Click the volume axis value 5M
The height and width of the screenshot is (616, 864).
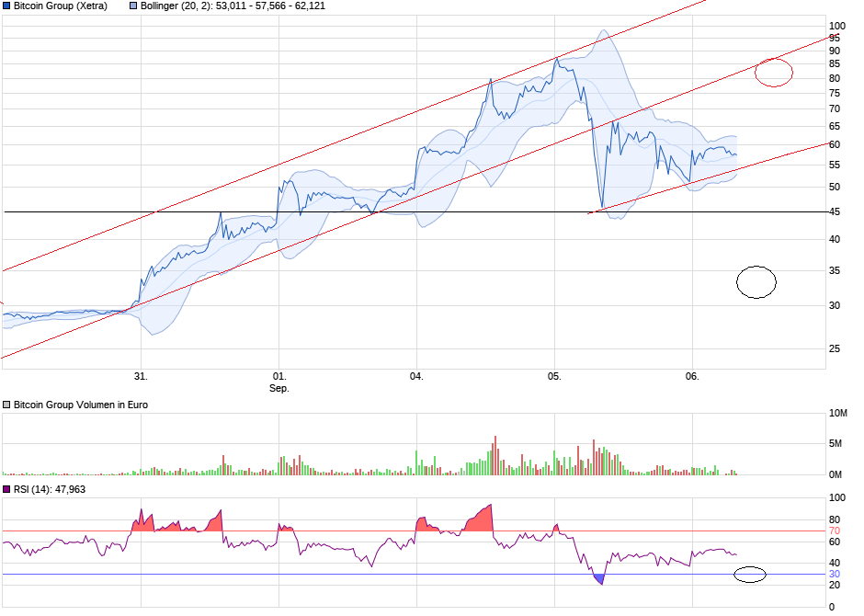coord(836,443)
